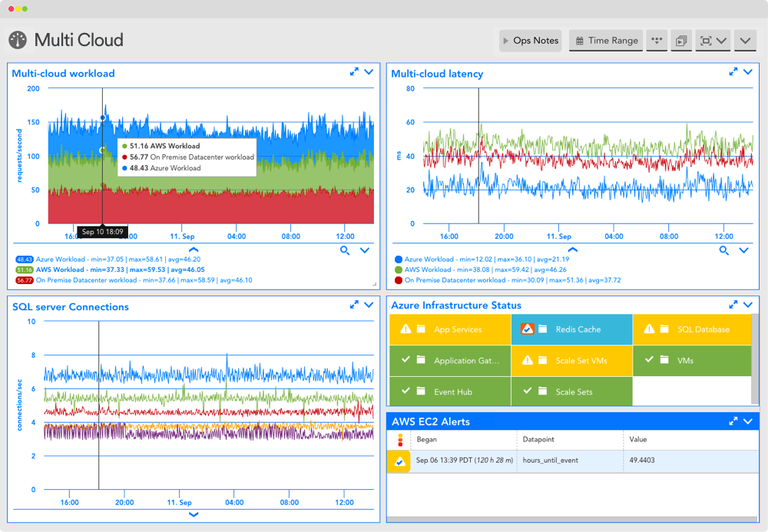Open the SQL server Connections widget options chevron
768x532 pixels.
(369, 305)
